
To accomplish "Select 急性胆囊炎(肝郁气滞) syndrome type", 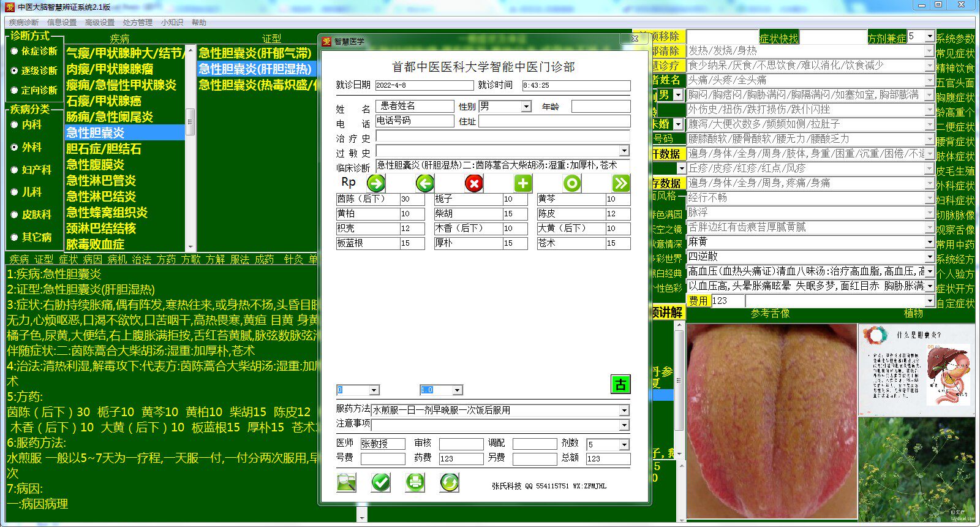I will [x=256, y=53].
